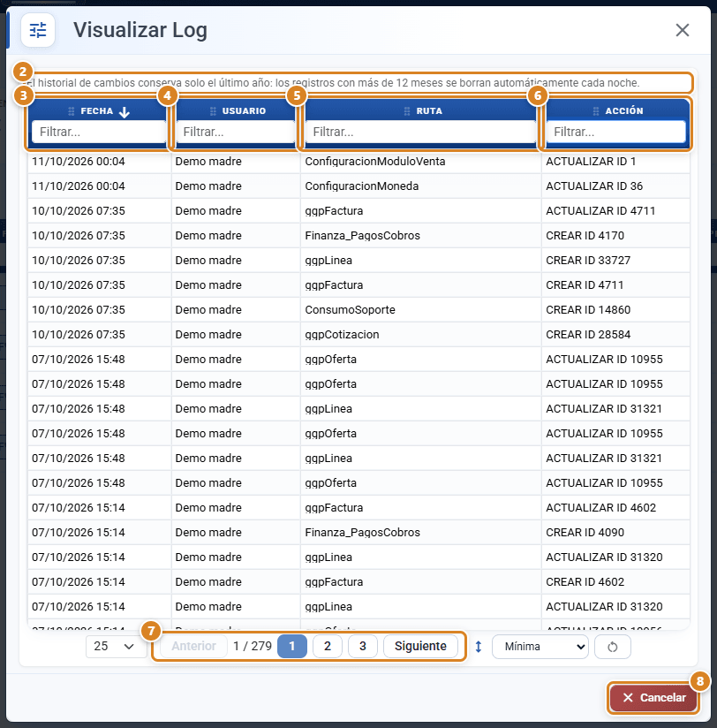Click the ACTUALIZAR ID 4711 cell

[615, 211]
